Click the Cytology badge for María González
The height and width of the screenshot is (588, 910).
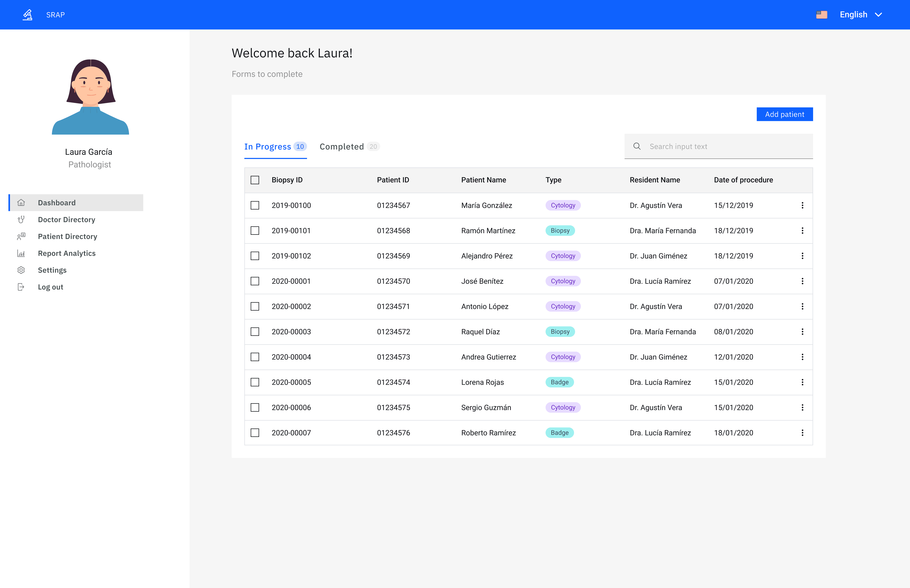pos(563,205)
